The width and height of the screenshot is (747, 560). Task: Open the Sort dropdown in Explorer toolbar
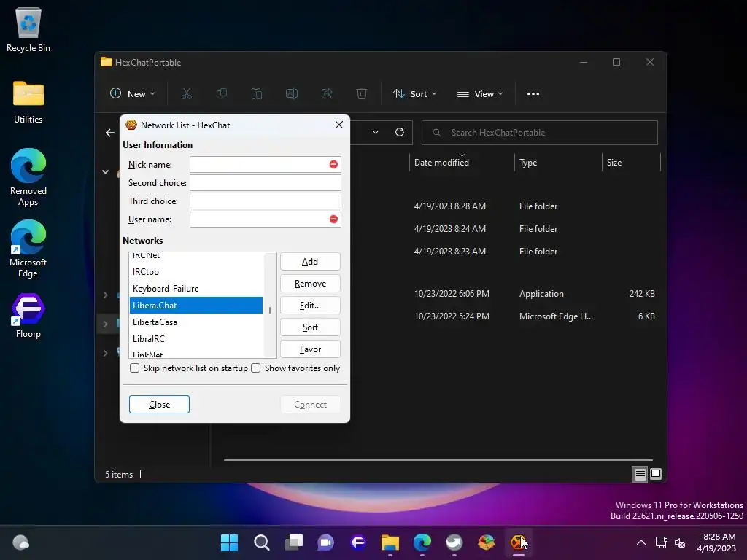[414, 94]
